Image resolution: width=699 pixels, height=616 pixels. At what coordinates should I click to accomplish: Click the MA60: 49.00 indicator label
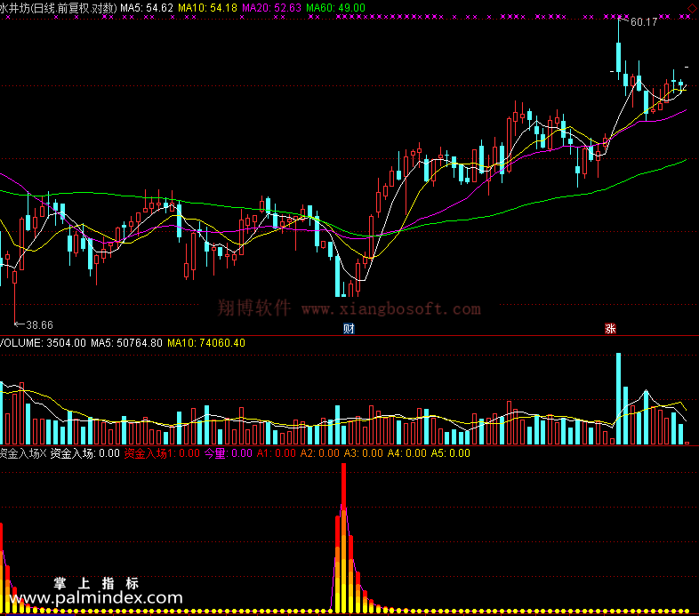click(x=335, y=8)
